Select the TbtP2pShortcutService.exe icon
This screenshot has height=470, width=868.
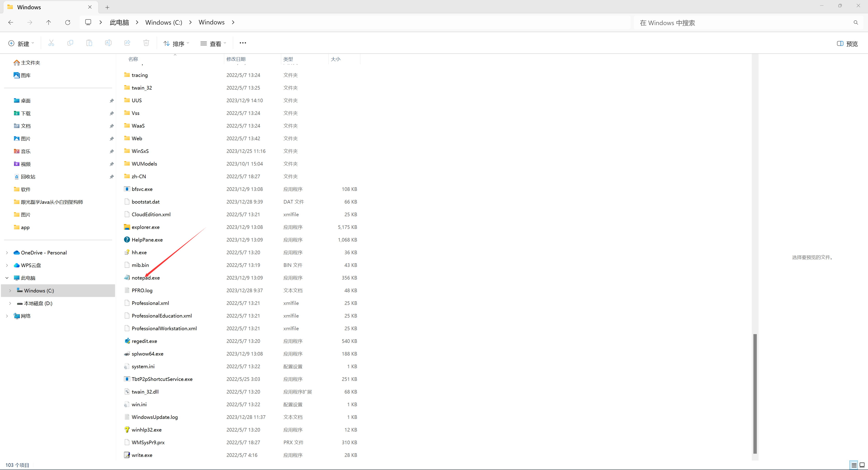pos(127,379)
